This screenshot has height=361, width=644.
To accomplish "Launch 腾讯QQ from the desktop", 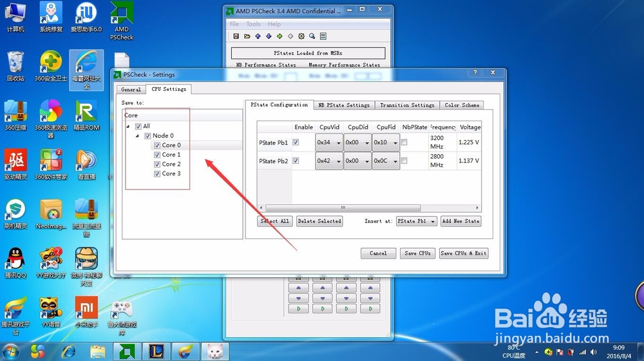I will pyautogui.click(x=15, y=263).
